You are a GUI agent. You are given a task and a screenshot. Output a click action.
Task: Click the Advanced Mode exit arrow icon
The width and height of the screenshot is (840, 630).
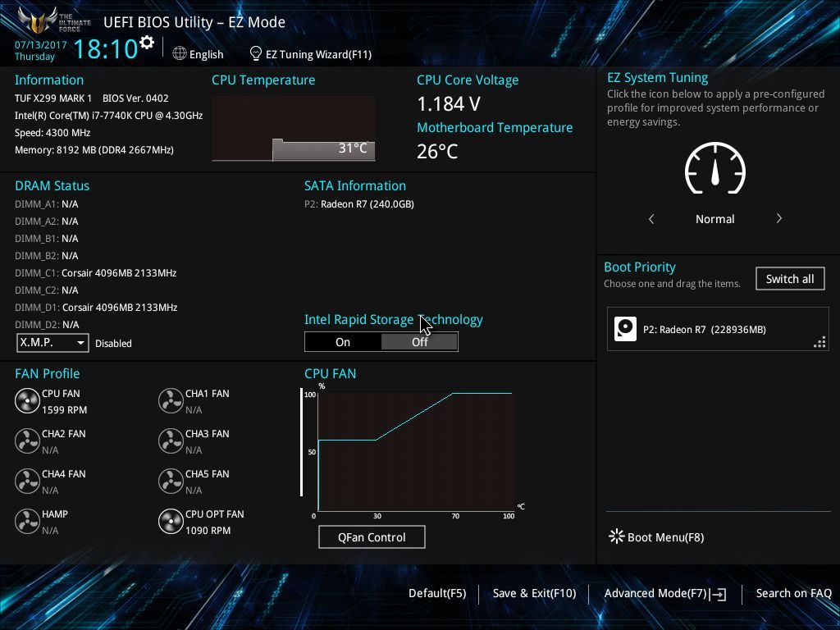[x=719, y=594]
